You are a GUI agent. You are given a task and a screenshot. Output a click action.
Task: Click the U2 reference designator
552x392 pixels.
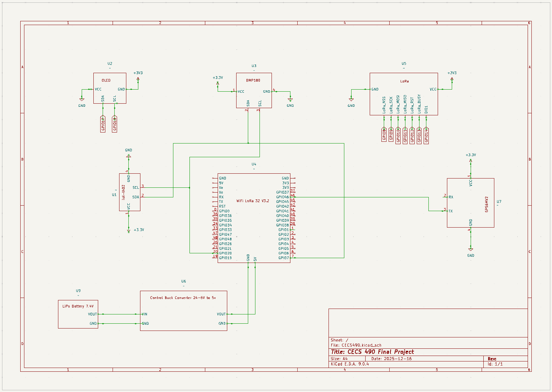[110, 64]
